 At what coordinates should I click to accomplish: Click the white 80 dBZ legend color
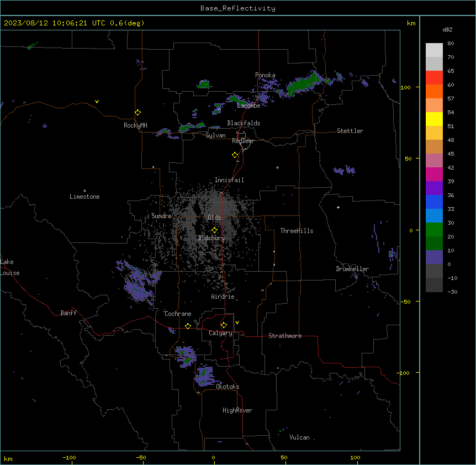[x=434, y=50]
